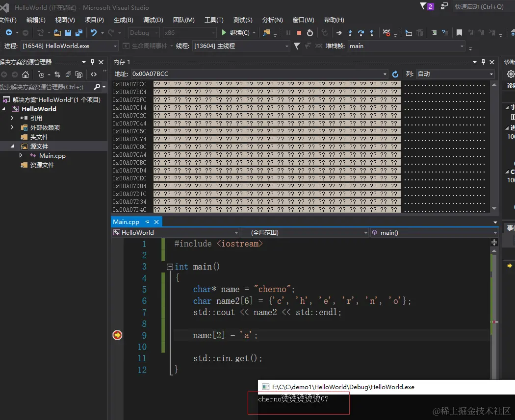Click the Save All icon in toolbar
Screen dimensions: 515x420
click(x=78, y=33)
